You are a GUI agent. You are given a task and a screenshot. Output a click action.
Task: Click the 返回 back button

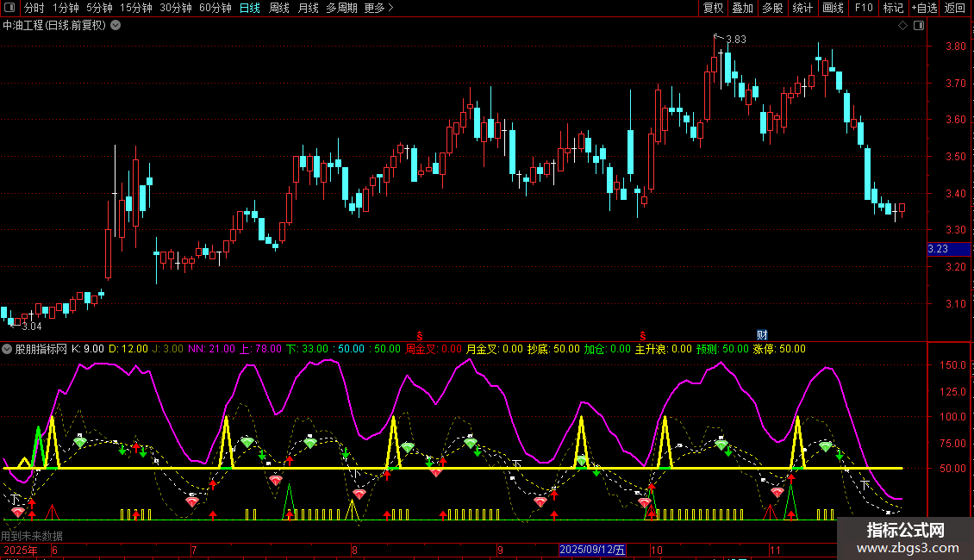tap(955, 8)
